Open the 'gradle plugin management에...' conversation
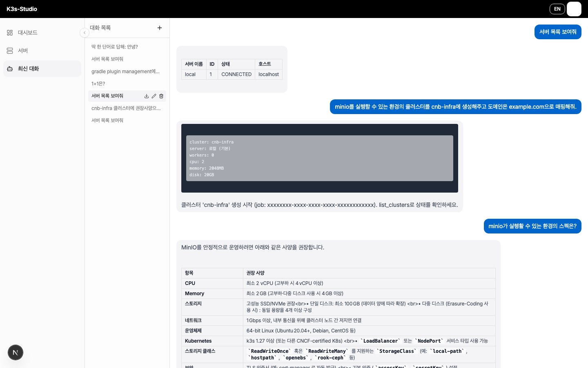The image size is (588, 368). pos(127,72)
